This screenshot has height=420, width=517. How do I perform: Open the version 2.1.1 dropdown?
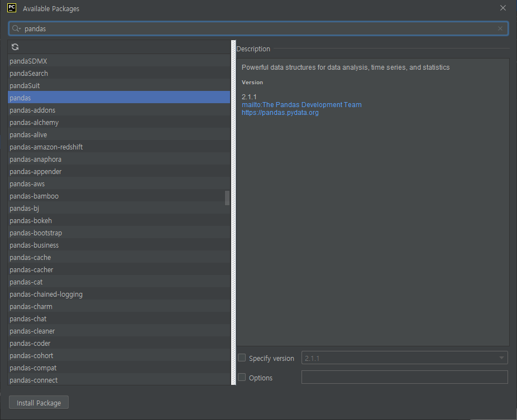click(x=405, y=358)
